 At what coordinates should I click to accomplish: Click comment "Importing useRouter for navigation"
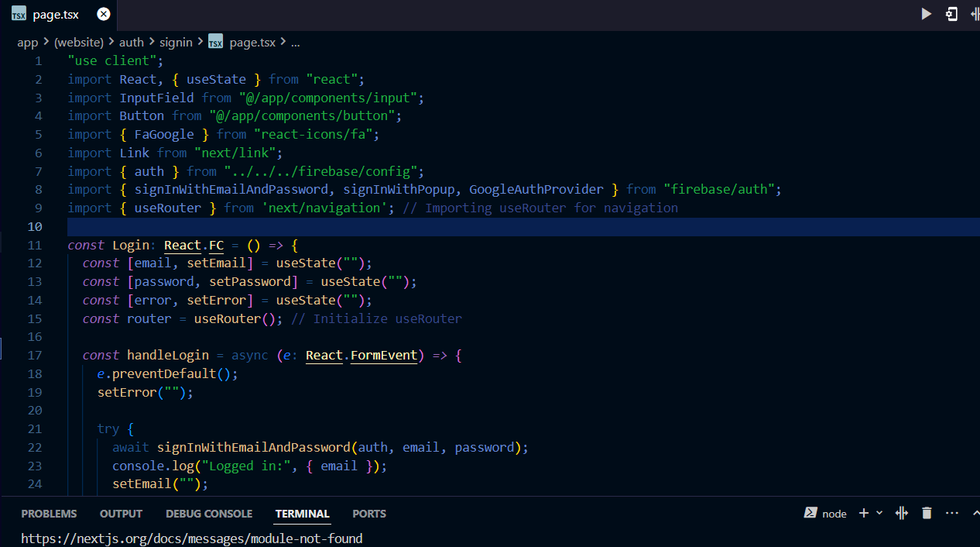coord(540,208)
